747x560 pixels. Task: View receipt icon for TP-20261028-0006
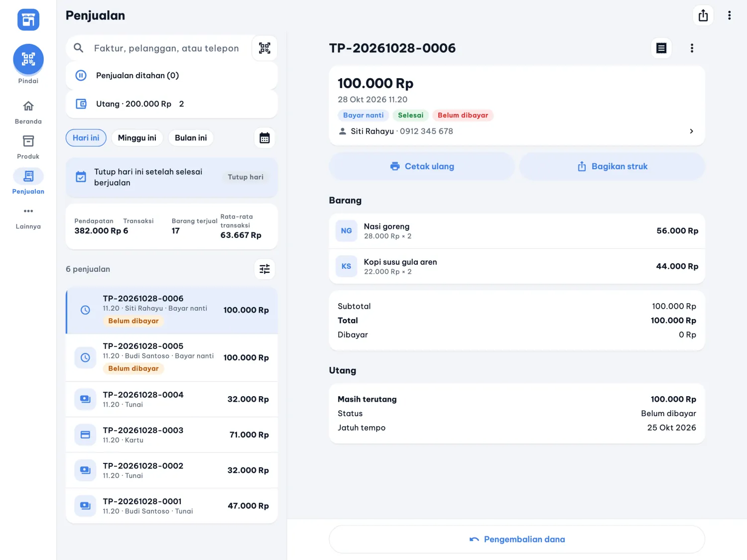click(661, 48)
